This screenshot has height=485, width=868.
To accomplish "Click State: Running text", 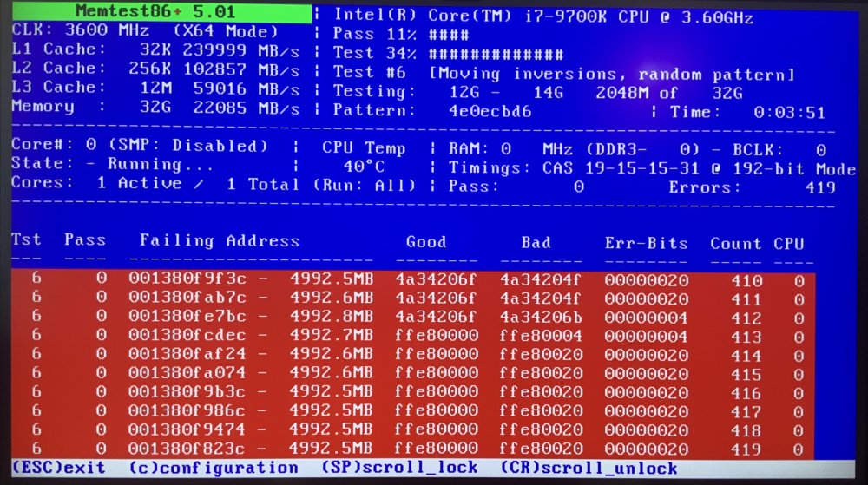I will [112, 164].
